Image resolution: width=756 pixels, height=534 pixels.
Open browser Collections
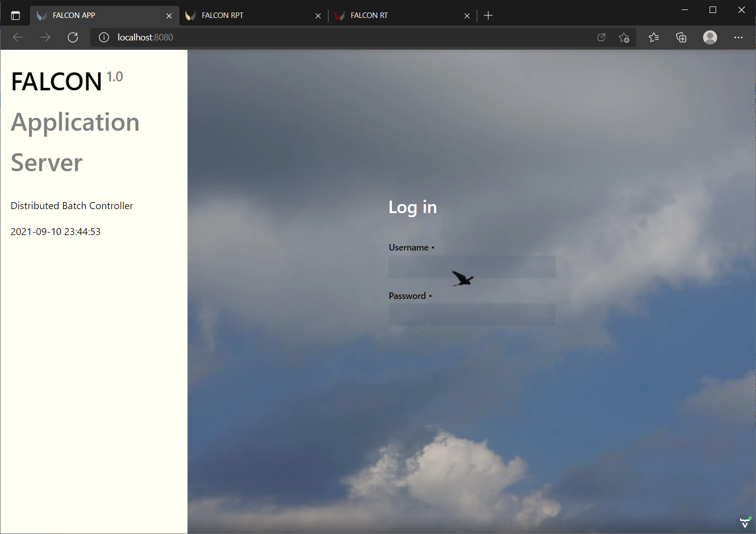coord(681,37)
